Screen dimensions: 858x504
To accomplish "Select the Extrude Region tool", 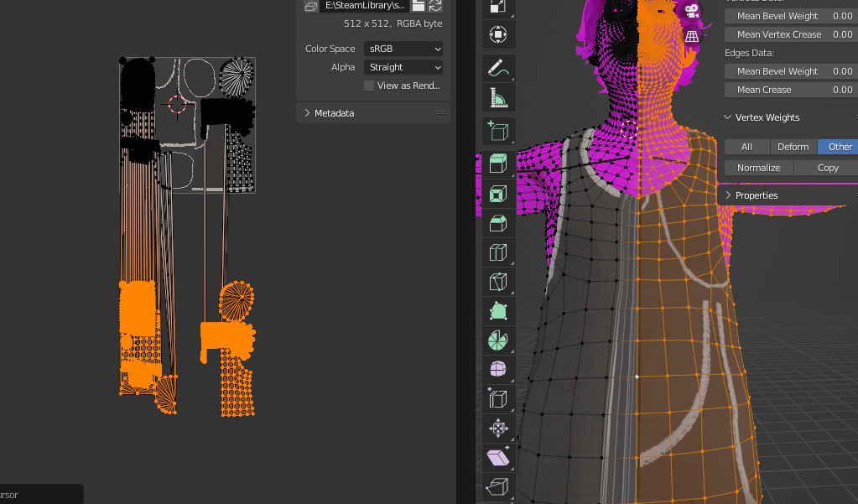I will click(x=498, y=164).
